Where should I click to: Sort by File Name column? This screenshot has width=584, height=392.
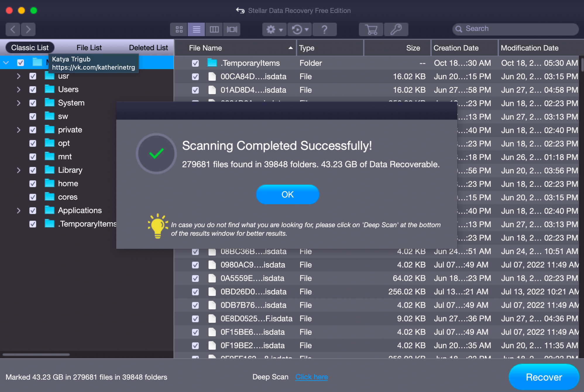(236, 48)
